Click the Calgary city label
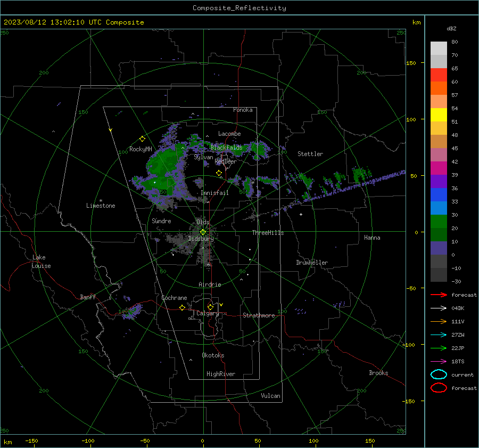This screenshot has height=448, width=479. [x=208, y=313]
